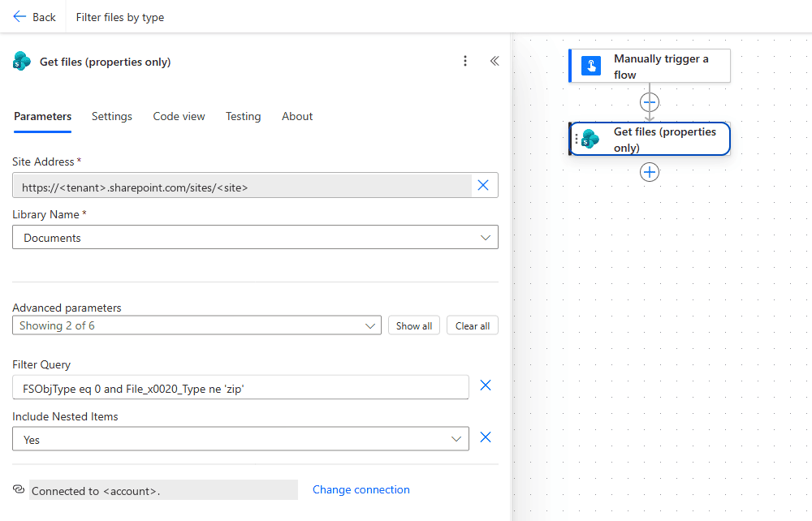Add new step below the Get files node
The image size is (812, 521).
650,172
